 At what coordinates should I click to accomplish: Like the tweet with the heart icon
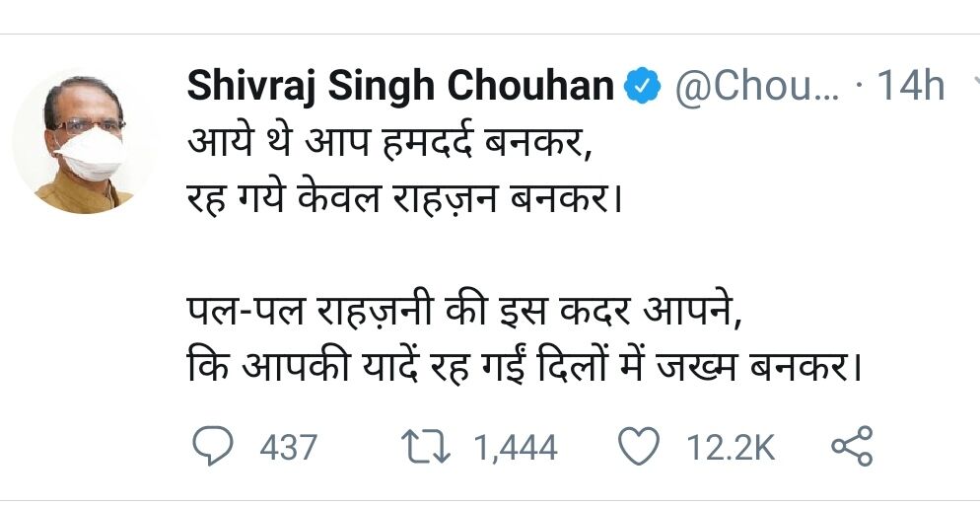click(638, 448)
